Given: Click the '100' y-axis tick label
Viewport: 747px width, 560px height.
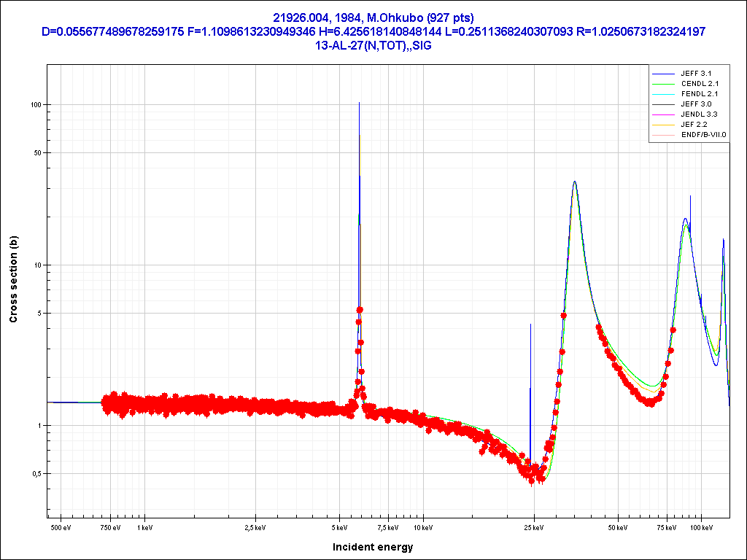Looking at the screenshot, I should point(34,105).
